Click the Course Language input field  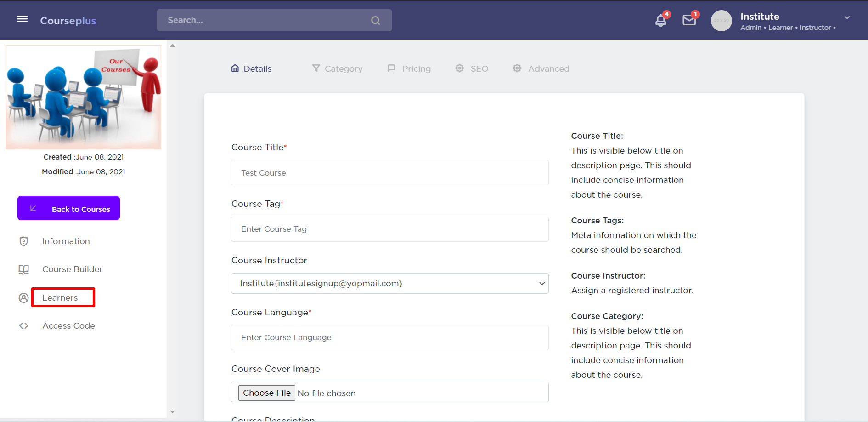pyautogui.click(x=389, y=338)
